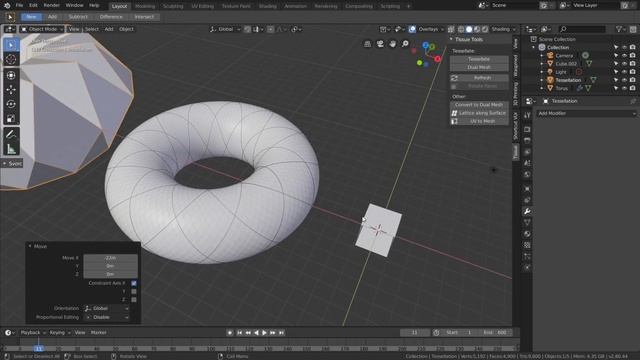Screen dimensions: 640x360
Task: Click Convert to Dual Mesh button
Action: [x=479, y=105]
